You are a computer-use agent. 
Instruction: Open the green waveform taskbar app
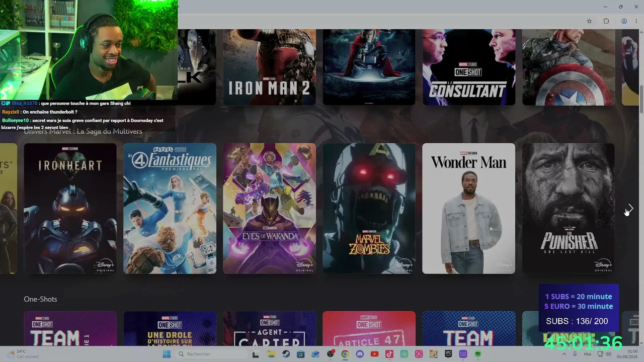tap(404, 354)
